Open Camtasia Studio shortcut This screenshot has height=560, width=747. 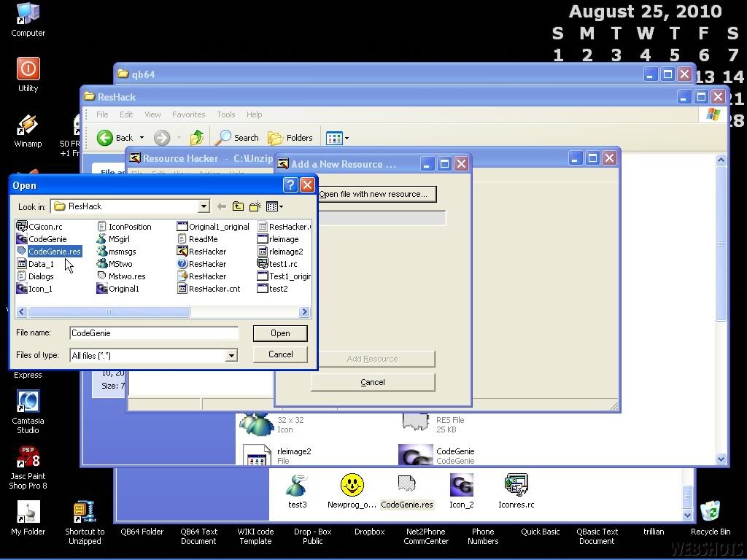[x=28, y=411]
